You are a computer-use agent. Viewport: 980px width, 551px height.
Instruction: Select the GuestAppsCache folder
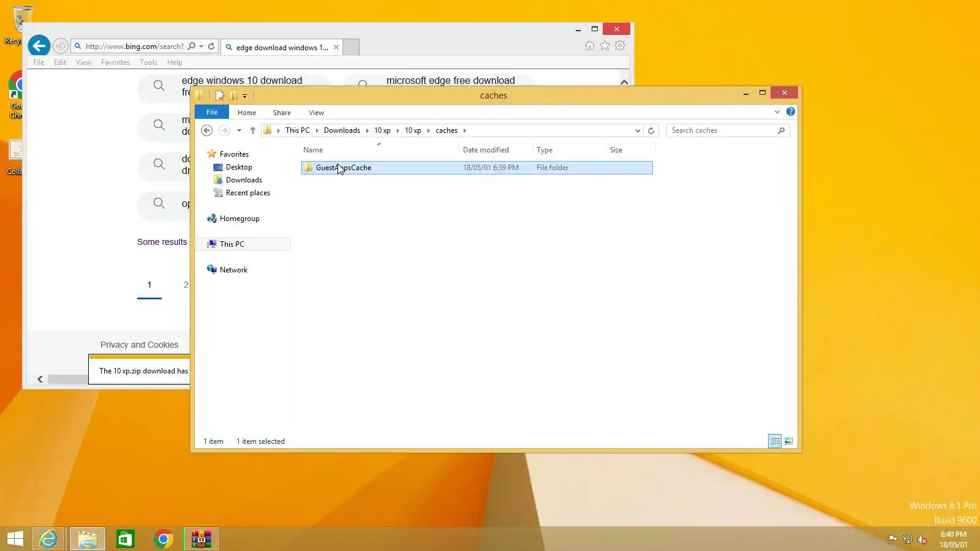coord(477,168)
